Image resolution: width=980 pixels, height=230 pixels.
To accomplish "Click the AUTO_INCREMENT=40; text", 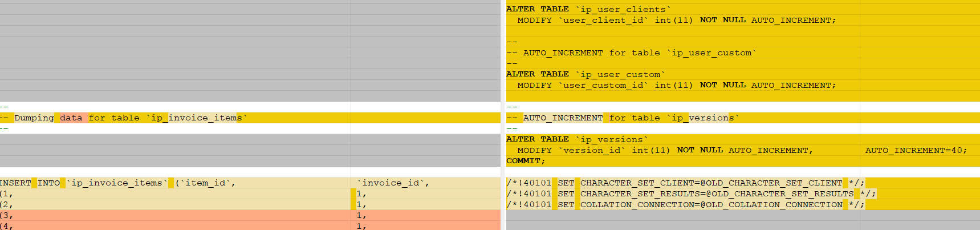I will (x=916, y=150).
